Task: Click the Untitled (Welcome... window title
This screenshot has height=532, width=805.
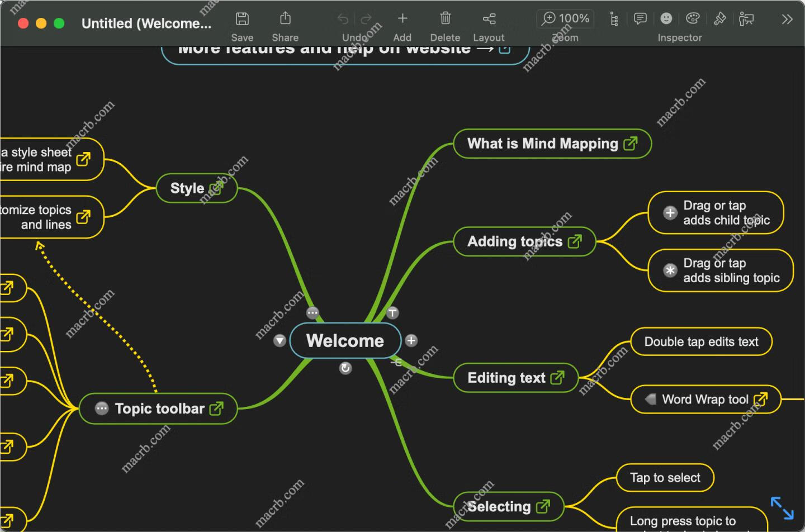Action: pos(146,23)
